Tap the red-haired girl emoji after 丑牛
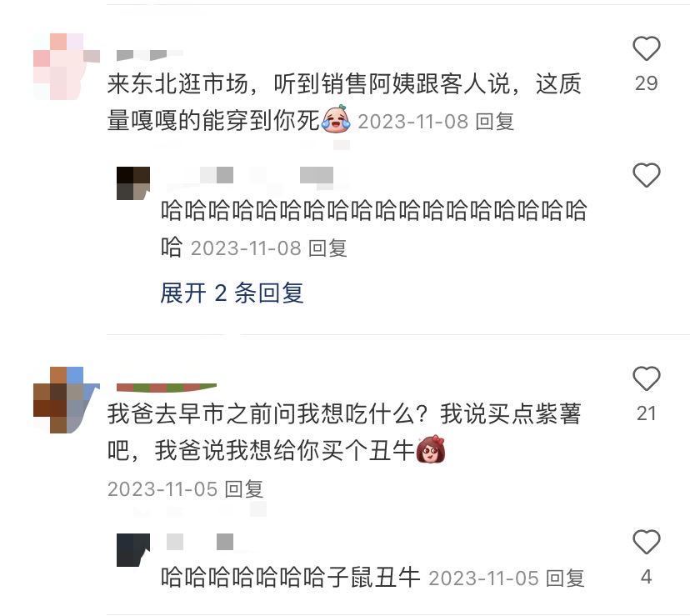The height and width of the screenshot is (616, 690). coord(430,448)
